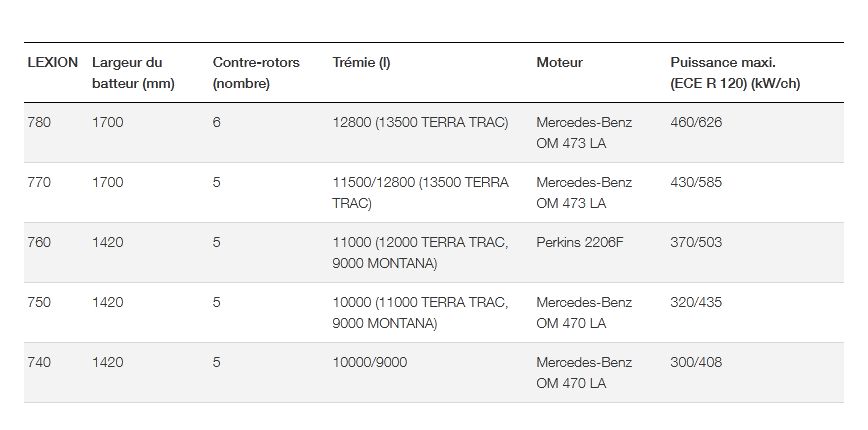Select the 370/503 power value
868x430 pixels.
point(696,243)
